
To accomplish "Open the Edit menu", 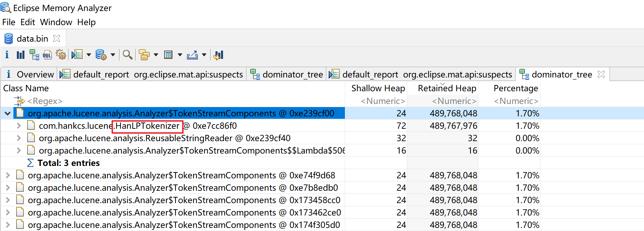I will click(x=28, y=22).
